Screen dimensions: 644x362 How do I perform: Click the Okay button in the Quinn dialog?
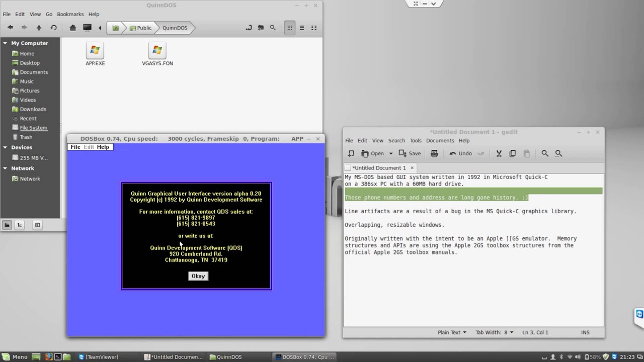pyautogui.click(x=198, y=276)
